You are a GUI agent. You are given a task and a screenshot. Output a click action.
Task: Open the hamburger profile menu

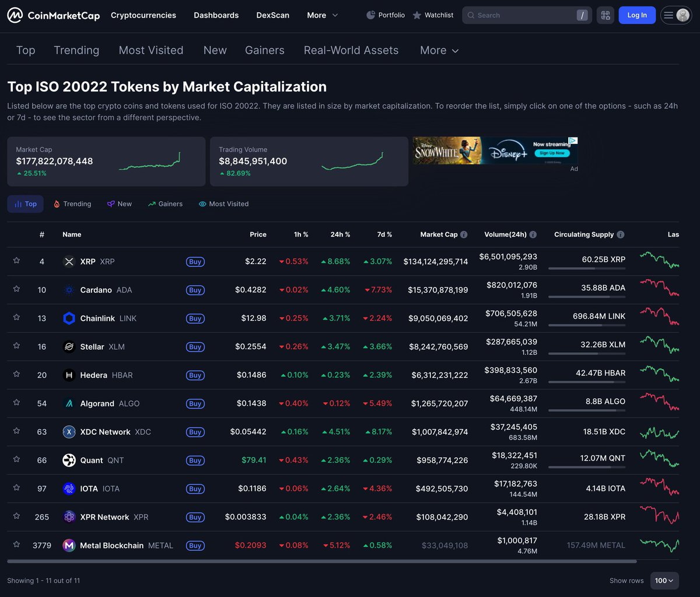676,15
